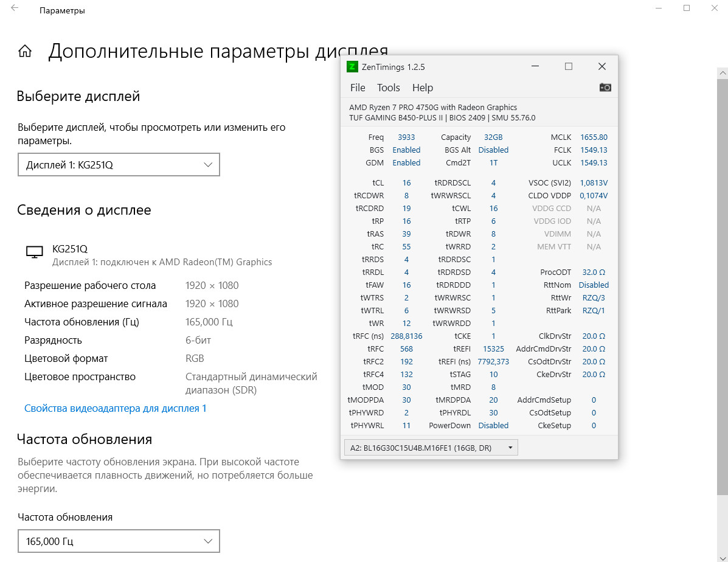Click the Freq value 3933
The height and width of the screenshot is (562, 728).
tap(406, 137)
